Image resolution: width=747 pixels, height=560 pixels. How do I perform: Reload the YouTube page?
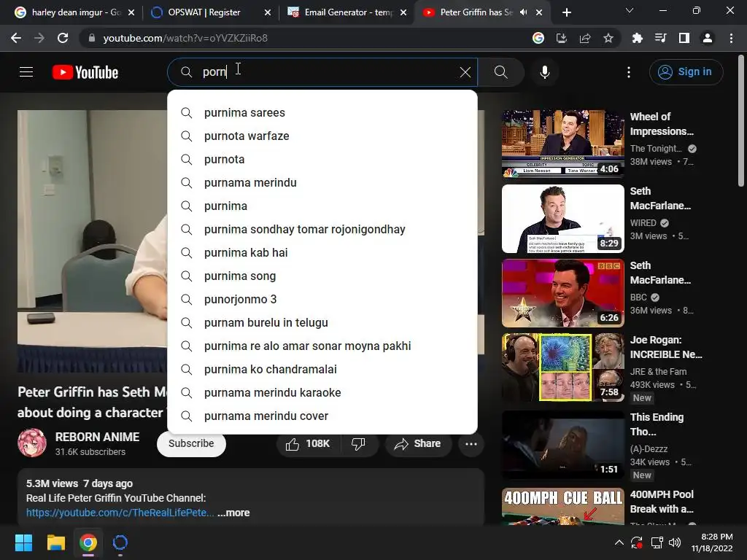click(x=63, y=38)
